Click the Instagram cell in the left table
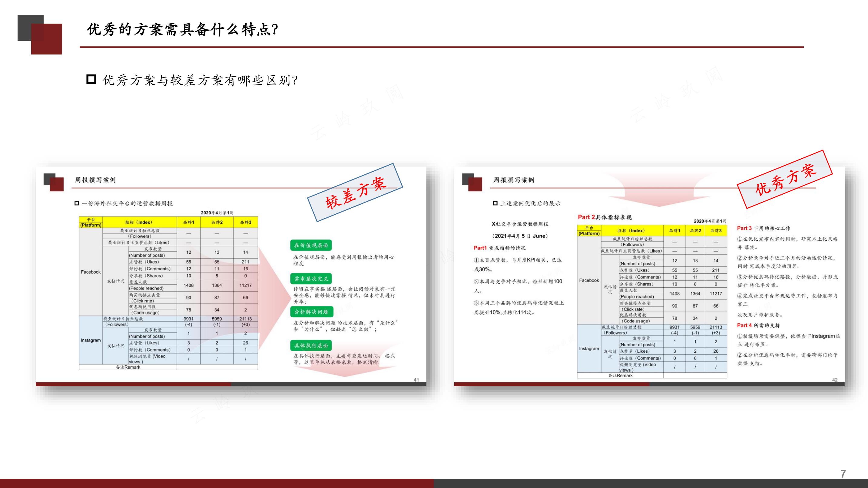The image size is (868, 488). [x=91, y=340]
